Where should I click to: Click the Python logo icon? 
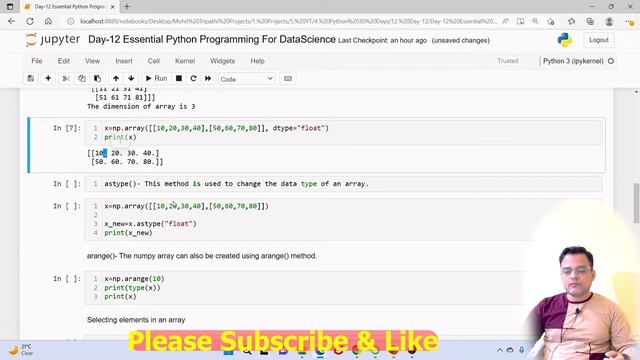pos(564,40)
